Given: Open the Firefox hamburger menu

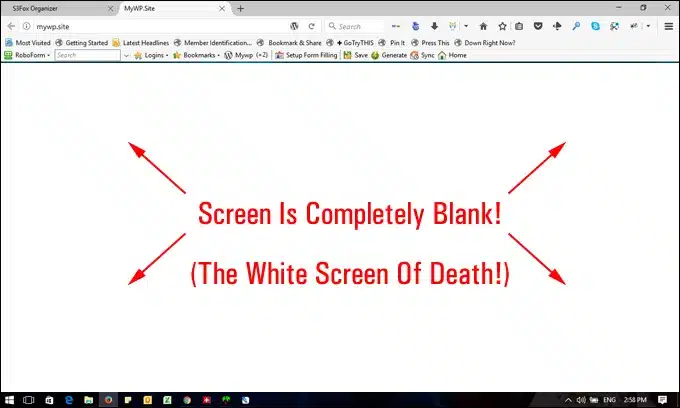Looking at the screenshot, I should (669, 26).
